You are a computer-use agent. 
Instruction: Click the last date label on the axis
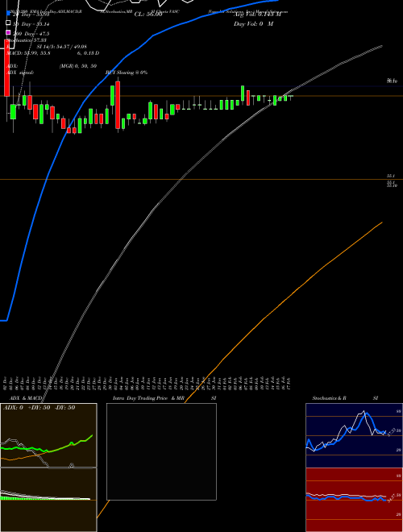(x=288, y=383)
